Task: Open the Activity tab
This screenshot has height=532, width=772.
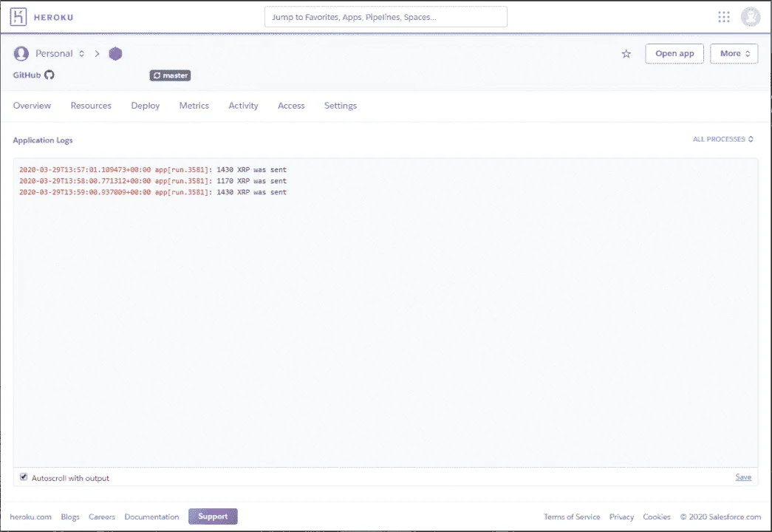Action: 243,106
